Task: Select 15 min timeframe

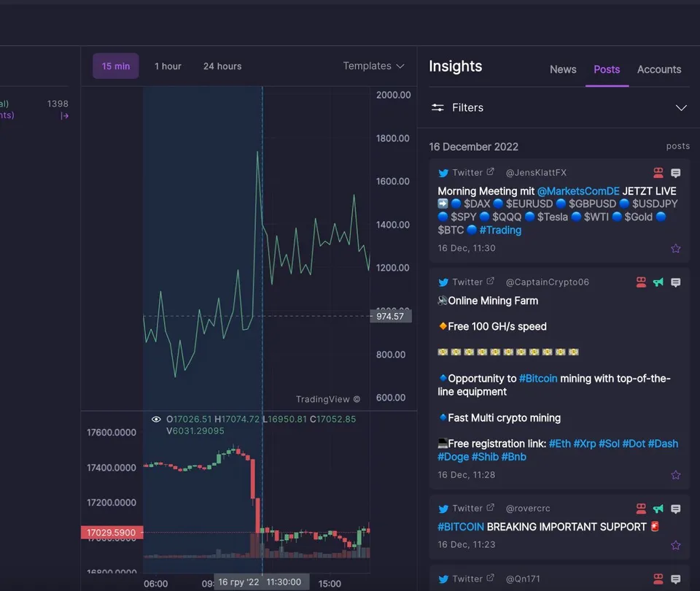Action: click(x=116, y=66)
